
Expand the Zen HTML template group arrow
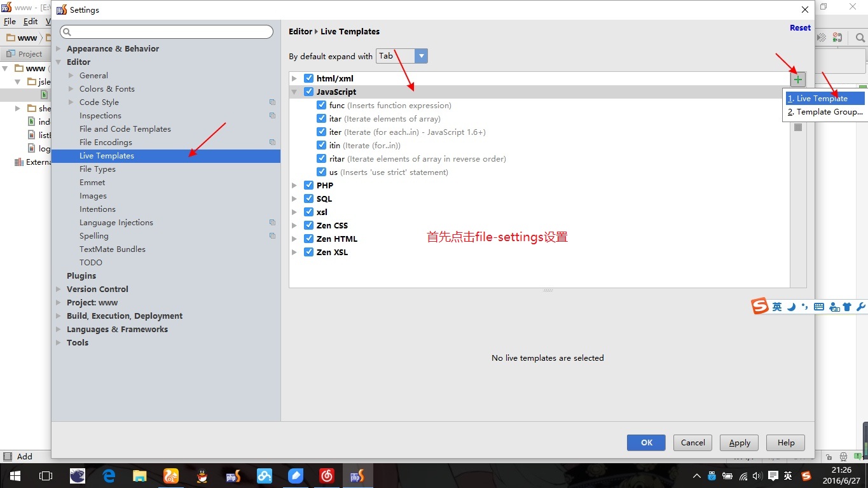tap(294, 239)
